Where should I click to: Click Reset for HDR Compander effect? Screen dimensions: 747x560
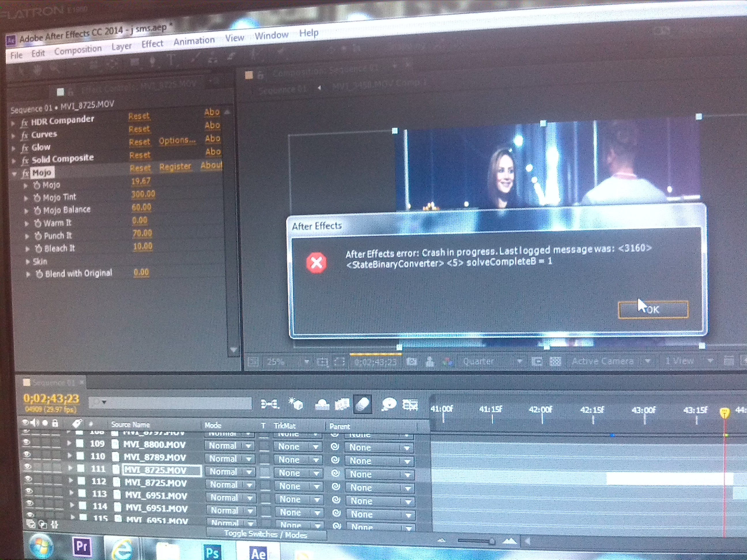click(139, 116)
